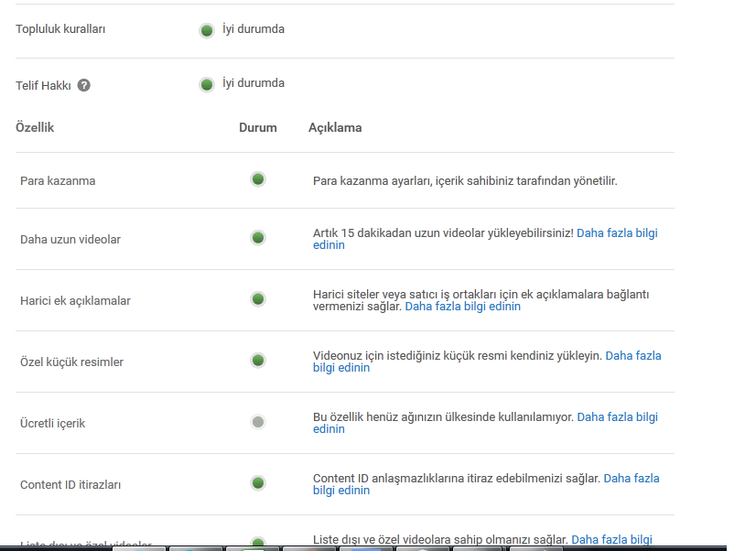Click the 'Para kazanma ayarları' description text
The height and width of the screenshot is (551, 756).
coord(465,181)
